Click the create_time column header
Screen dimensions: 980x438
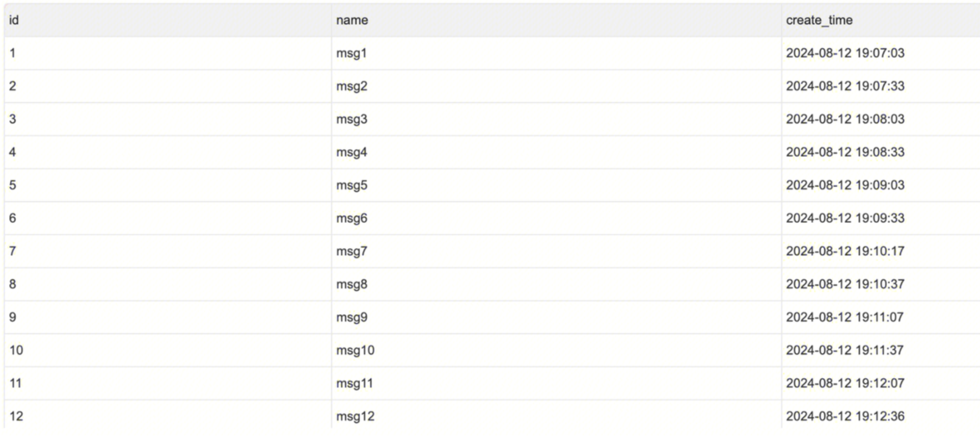pos(819,20)
